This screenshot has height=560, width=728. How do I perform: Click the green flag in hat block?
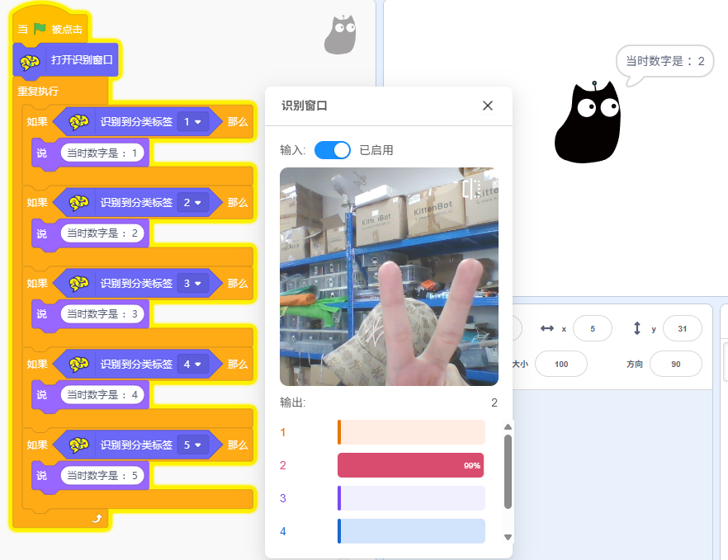click(40, 29)
